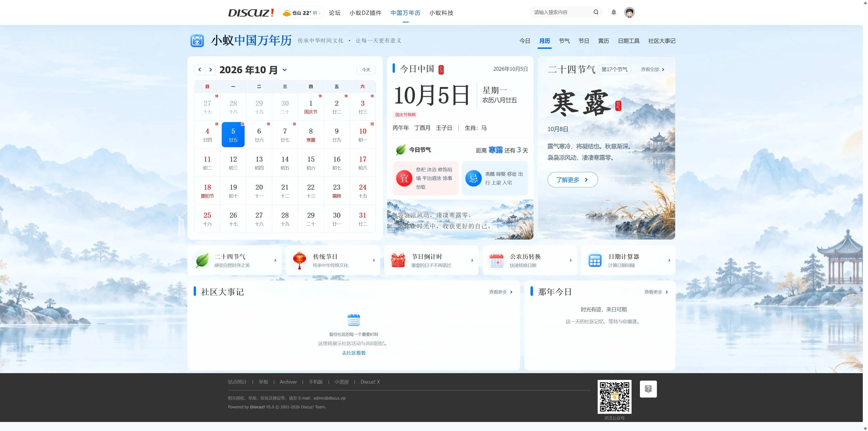Click the page vertical scrollbar
Screen dimensions: 868x431
tap(865, 215)
